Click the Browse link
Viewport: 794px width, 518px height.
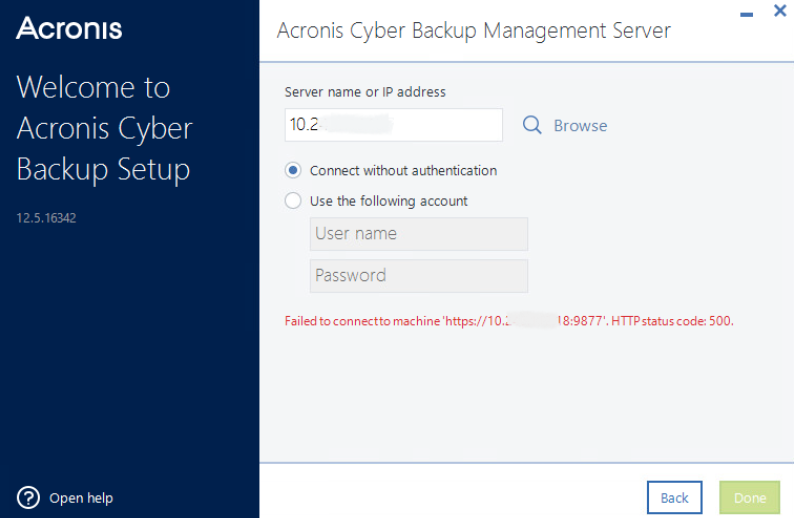580,126
